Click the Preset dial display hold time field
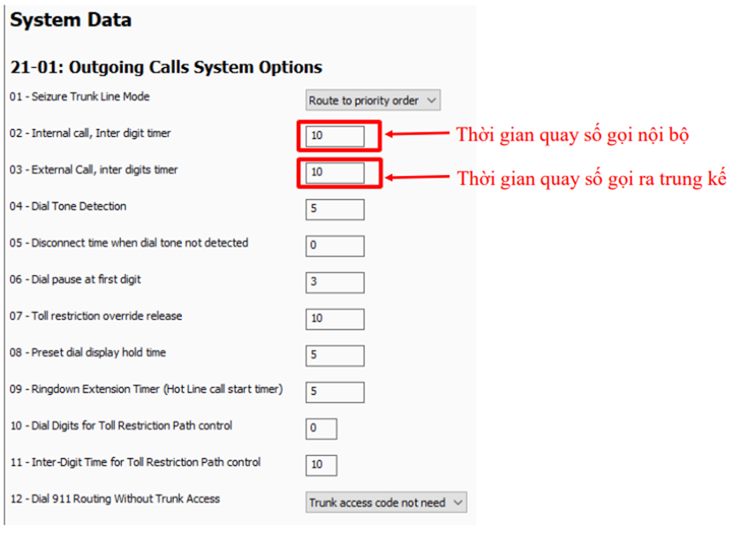The height and width of the screenshot is (540, 756). 335,355
